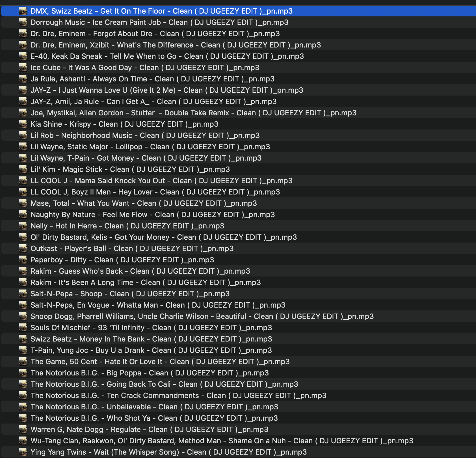The height and width of the screenshot is (458, 476).
Task: Choose E-40 Tell Me When to Go
Action: (167, 56)
